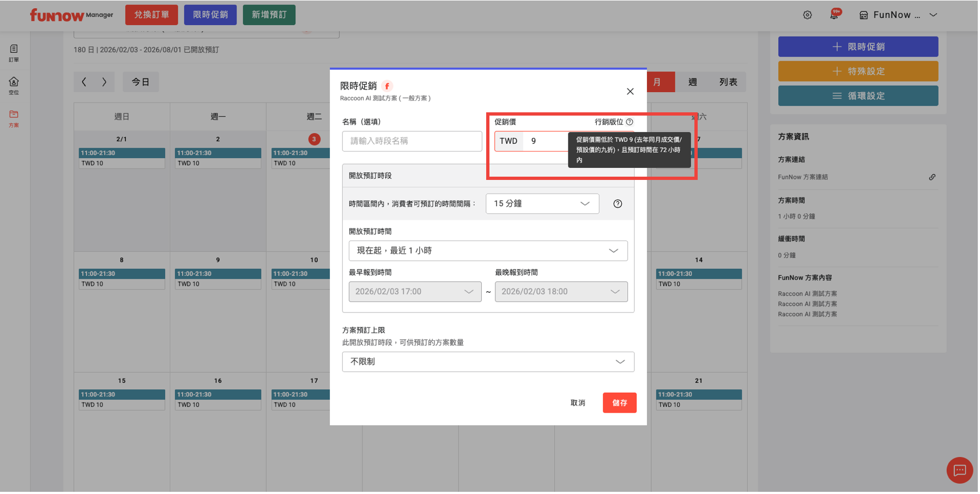
Task: Go to next month arrow
Action: 104,82
